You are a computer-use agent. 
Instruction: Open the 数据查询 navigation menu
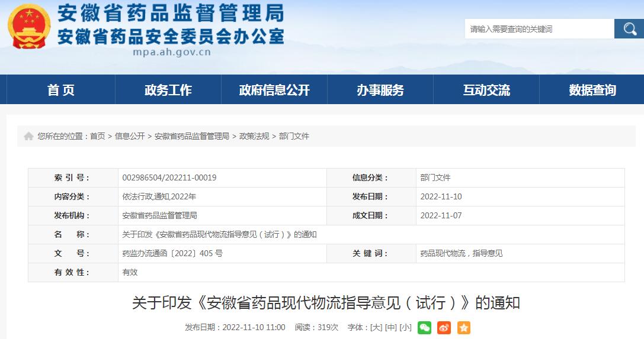tap(592, 90)
